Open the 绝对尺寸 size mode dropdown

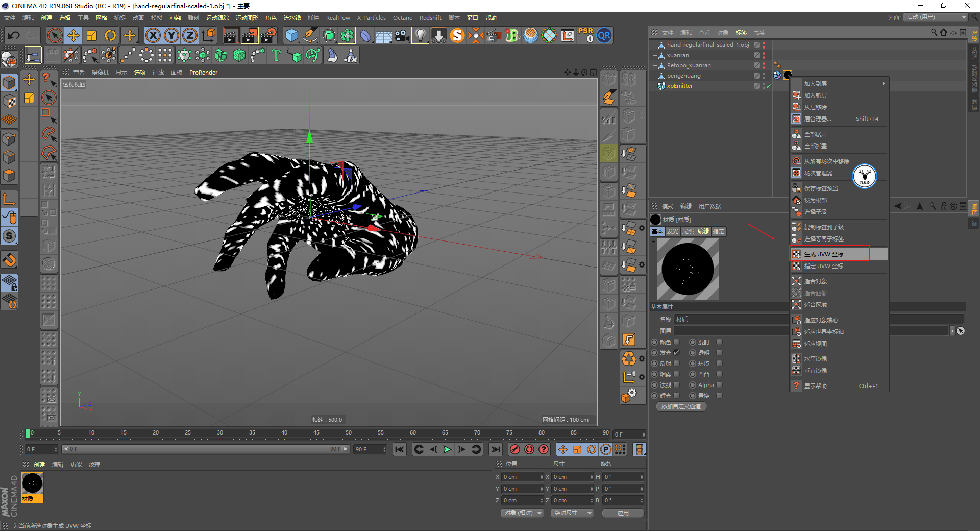[x=572, y=513]
